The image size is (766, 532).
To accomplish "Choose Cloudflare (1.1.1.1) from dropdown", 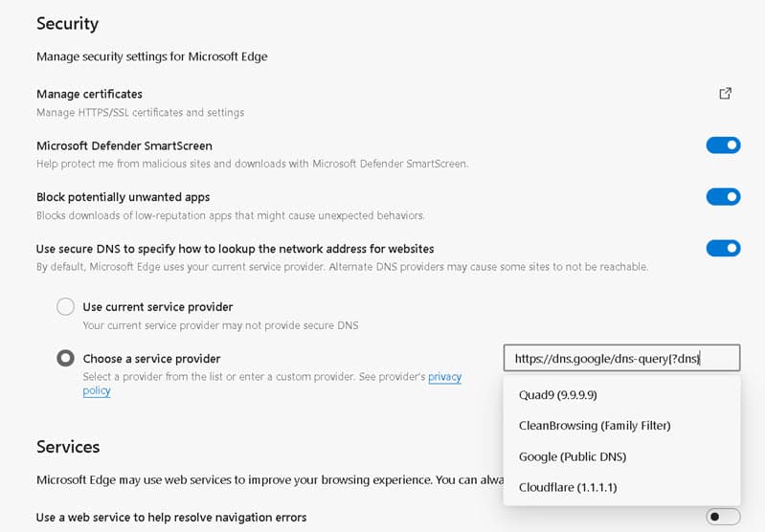I will coord(568,487).
